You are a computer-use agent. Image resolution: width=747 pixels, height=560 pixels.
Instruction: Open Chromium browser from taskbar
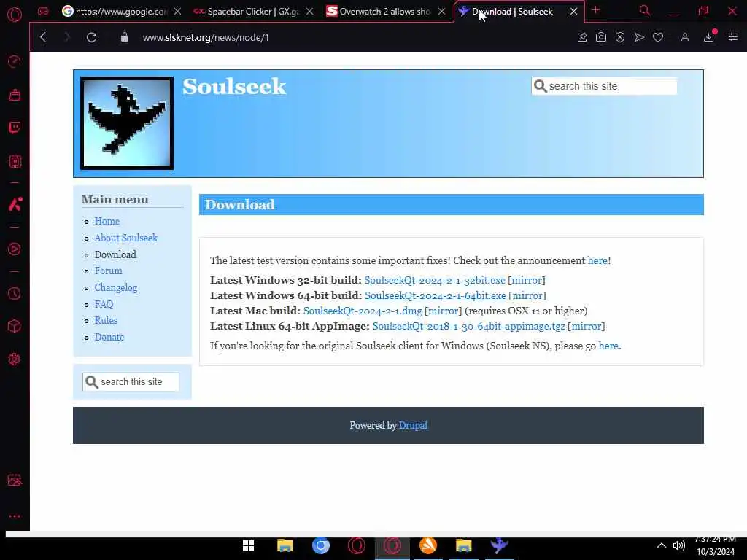(321, 545)
